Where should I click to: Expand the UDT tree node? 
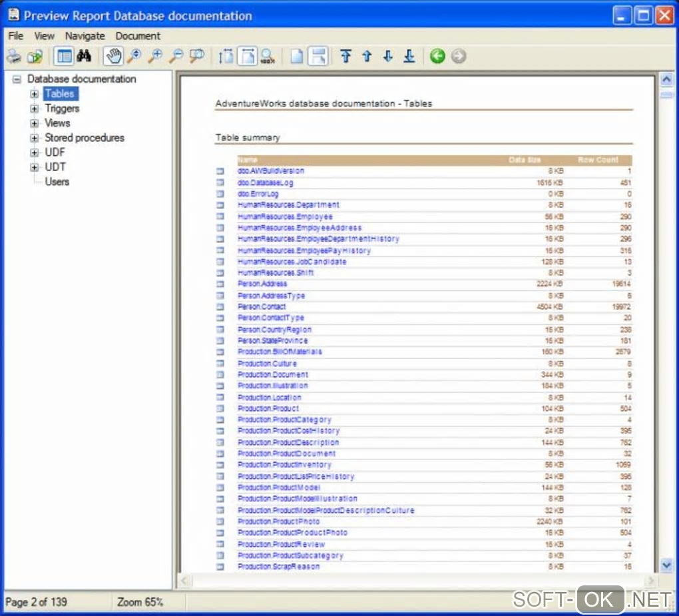pos(34,167)
